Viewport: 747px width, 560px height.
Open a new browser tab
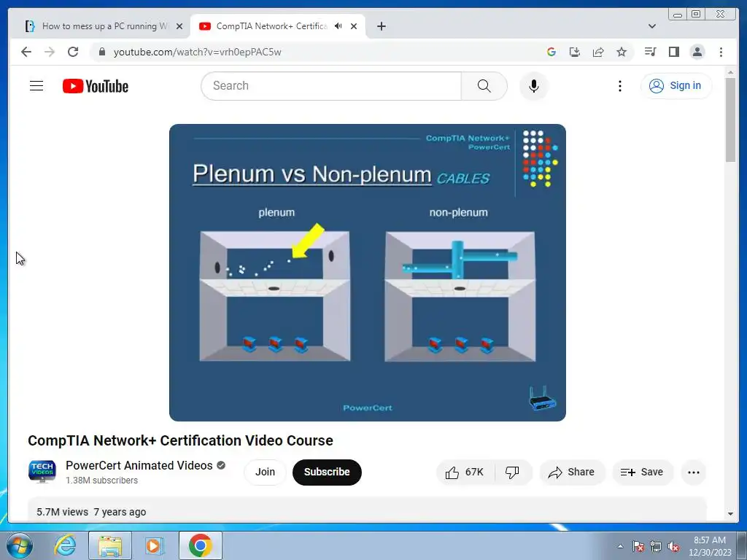pyautogui.click(x=381, y=26)
